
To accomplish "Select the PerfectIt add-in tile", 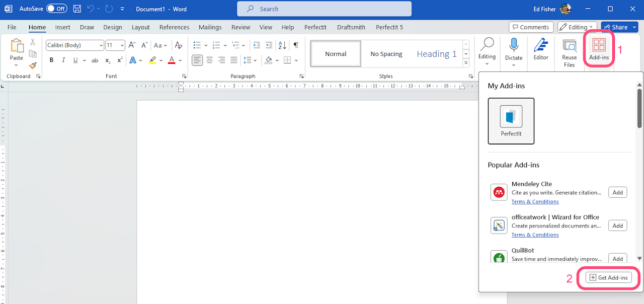I will (x=511, y=121).
